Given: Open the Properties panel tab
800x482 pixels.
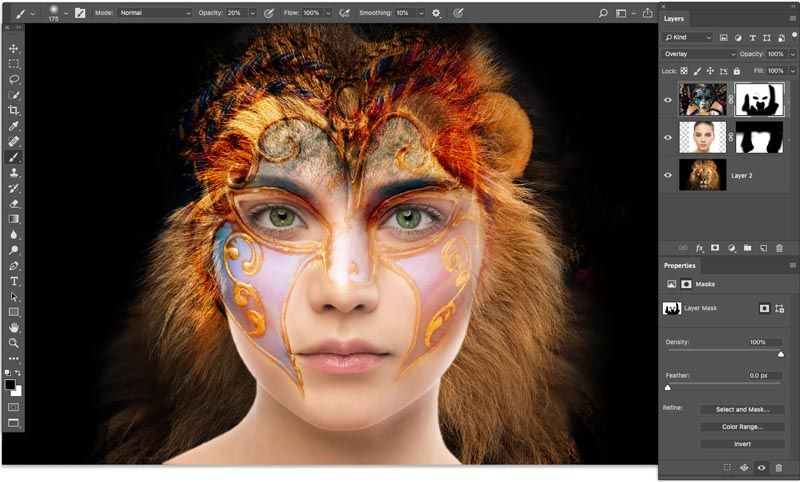Looking at the screenshot, I should [680, 266].
